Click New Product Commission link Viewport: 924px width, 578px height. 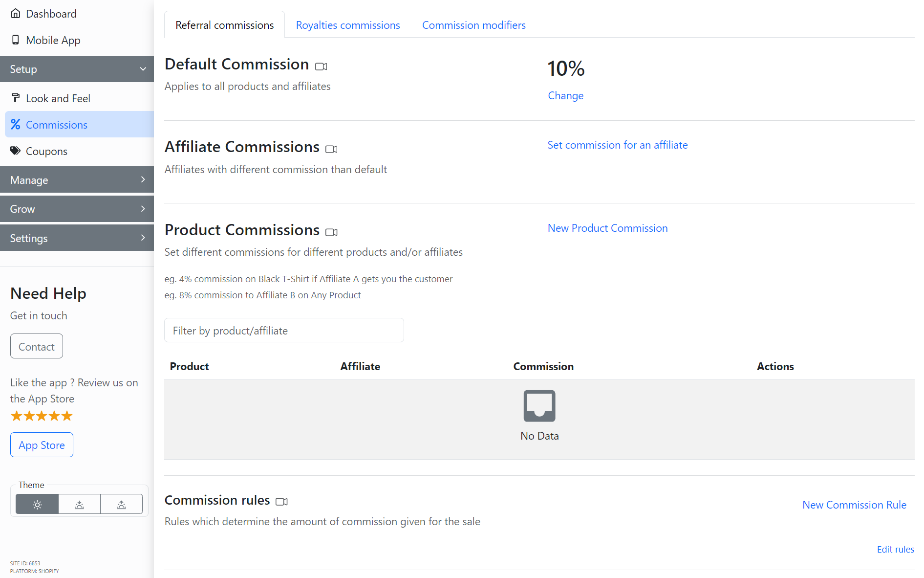pos(607,228)
